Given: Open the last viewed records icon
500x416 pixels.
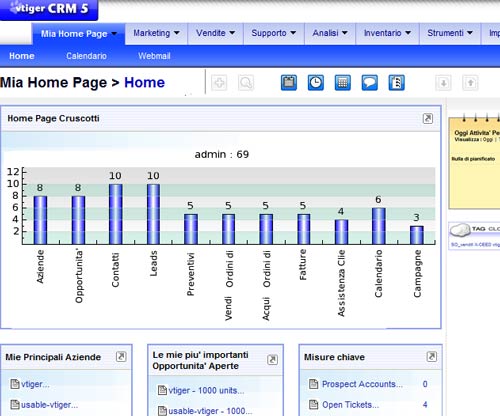Looking at the screenshot, I should 397,83.
